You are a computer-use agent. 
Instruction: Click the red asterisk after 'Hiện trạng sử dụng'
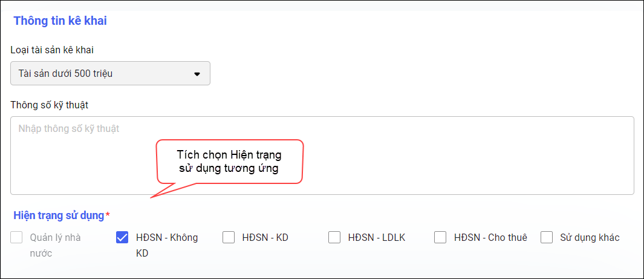(x=108, y=215)
